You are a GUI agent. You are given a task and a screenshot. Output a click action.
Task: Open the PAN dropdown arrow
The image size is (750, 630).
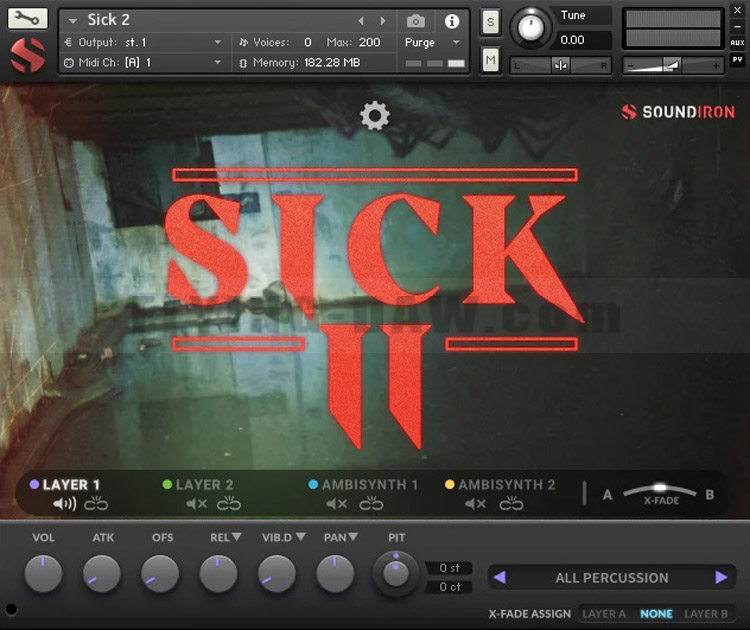353,537
